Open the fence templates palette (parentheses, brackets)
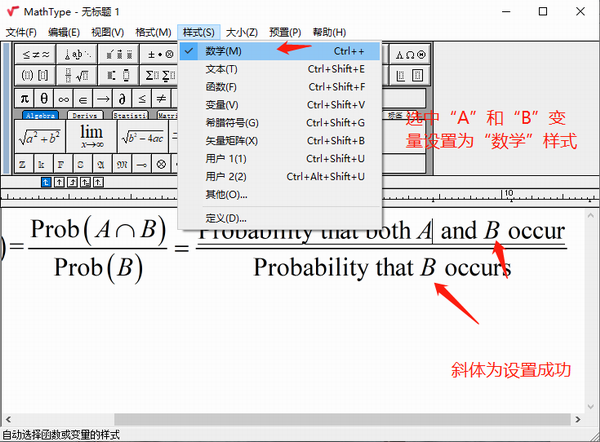The width and height of the screenshot is (600, 442). pos(36,75)
